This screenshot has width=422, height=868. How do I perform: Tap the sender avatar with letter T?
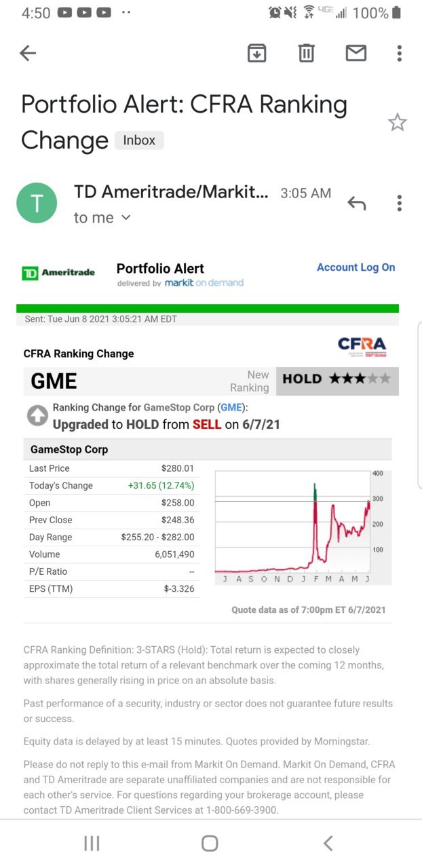pos(37,203)
